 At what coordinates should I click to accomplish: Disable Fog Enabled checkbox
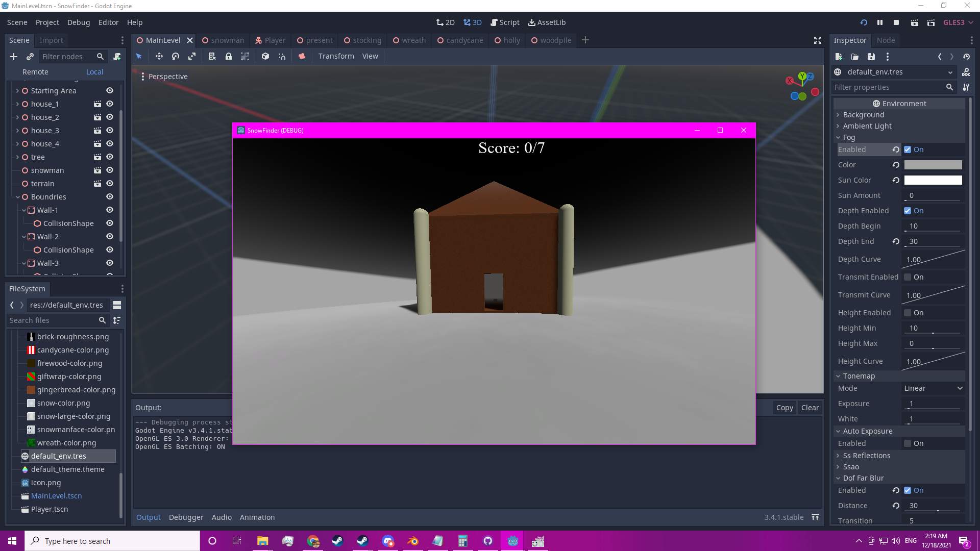click(x=908, y=149)
